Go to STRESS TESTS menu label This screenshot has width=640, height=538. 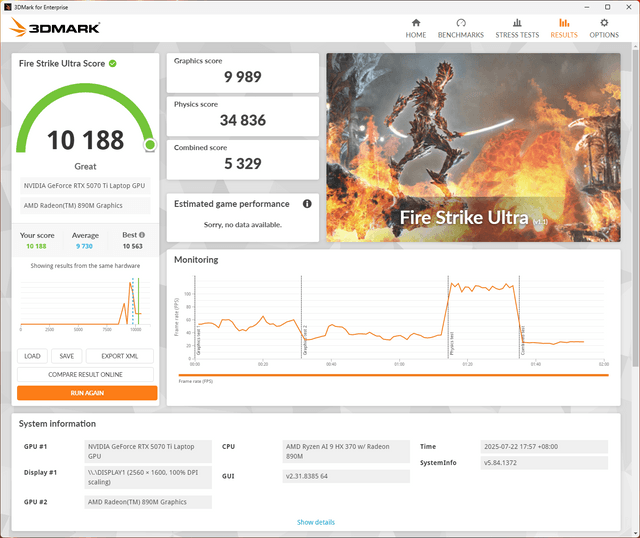point(517,35)
